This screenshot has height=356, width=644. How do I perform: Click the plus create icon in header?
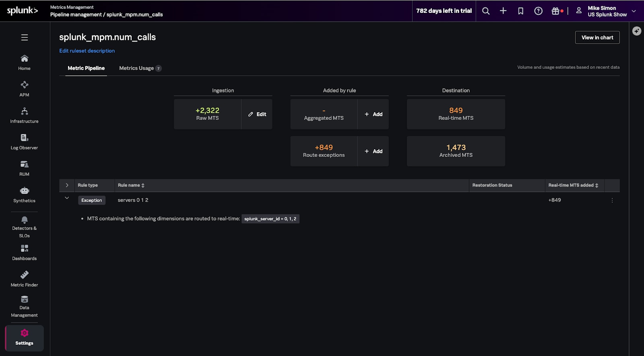503,11
